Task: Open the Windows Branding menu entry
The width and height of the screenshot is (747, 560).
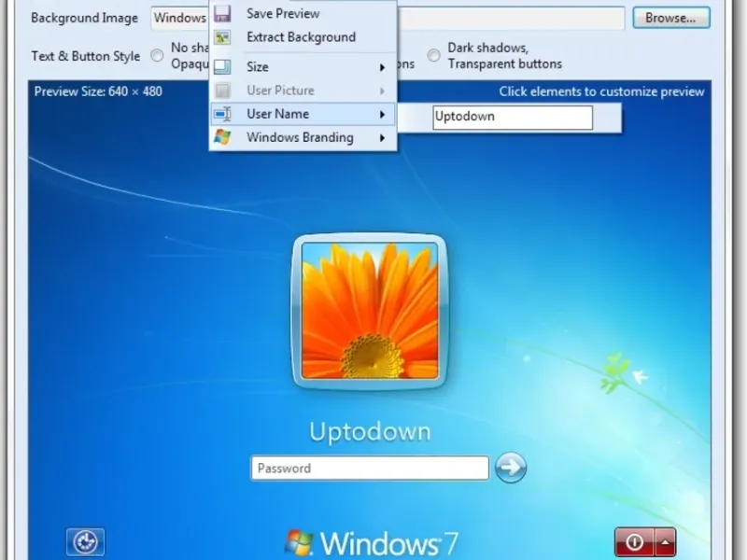Action: pos(303,137)
